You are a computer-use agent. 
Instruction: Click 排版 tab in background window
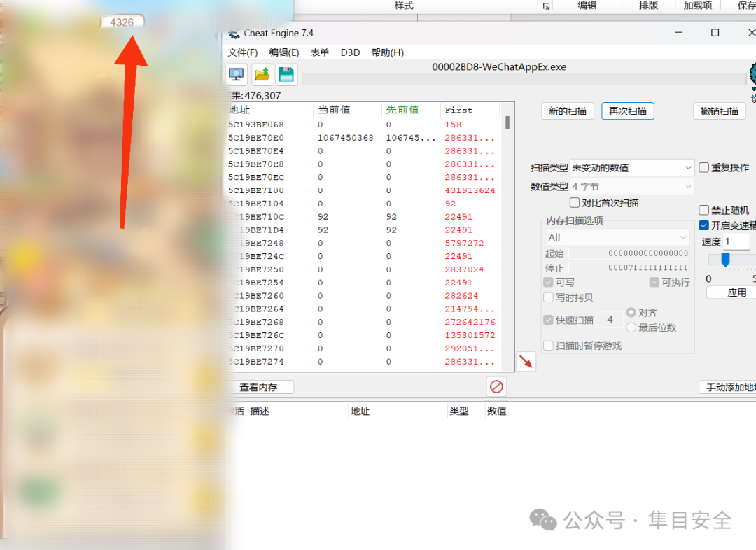pos(648,6)
